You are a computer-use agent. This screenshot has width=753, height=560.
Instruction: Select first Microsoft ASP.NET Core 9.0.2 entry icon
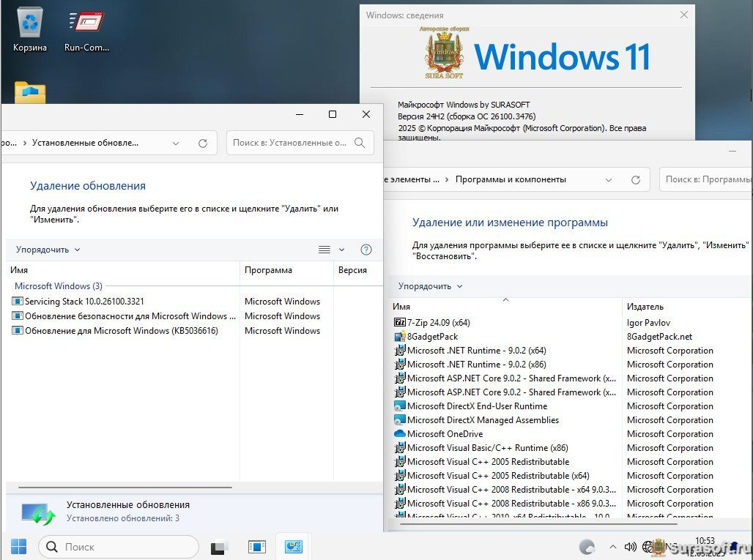[399, 378]
